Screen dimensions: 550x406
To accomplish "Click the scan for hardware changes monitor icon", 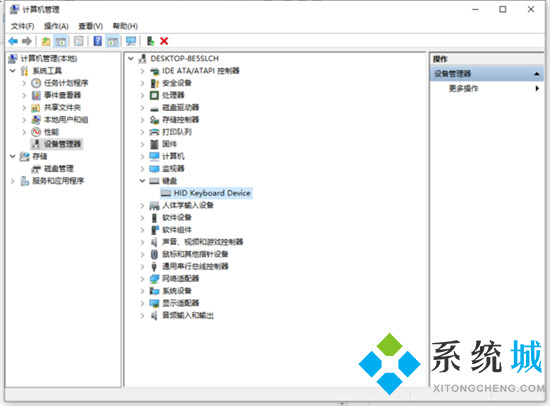I will pyautogui.click(x=131, y=41).
